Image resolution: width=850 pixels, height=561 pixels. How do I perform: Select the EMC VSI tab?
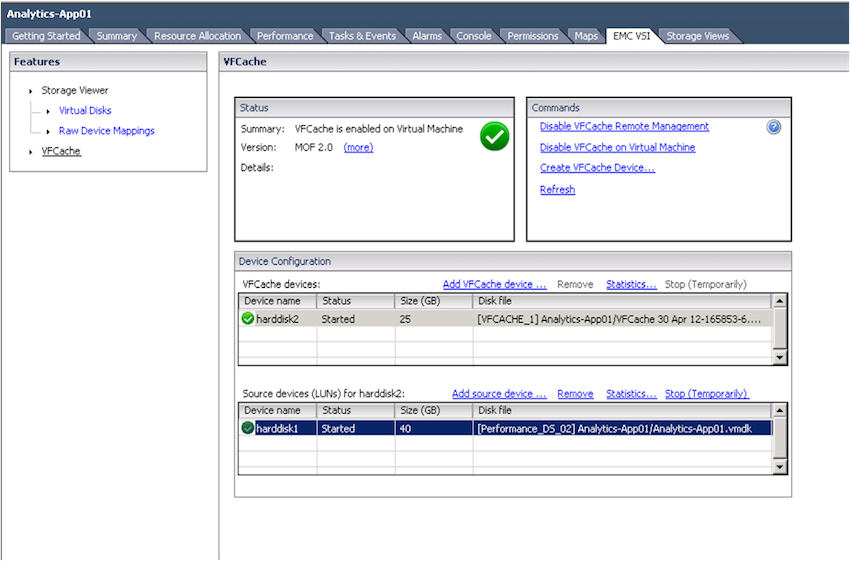pyautogui.click(x=632, y=36)
